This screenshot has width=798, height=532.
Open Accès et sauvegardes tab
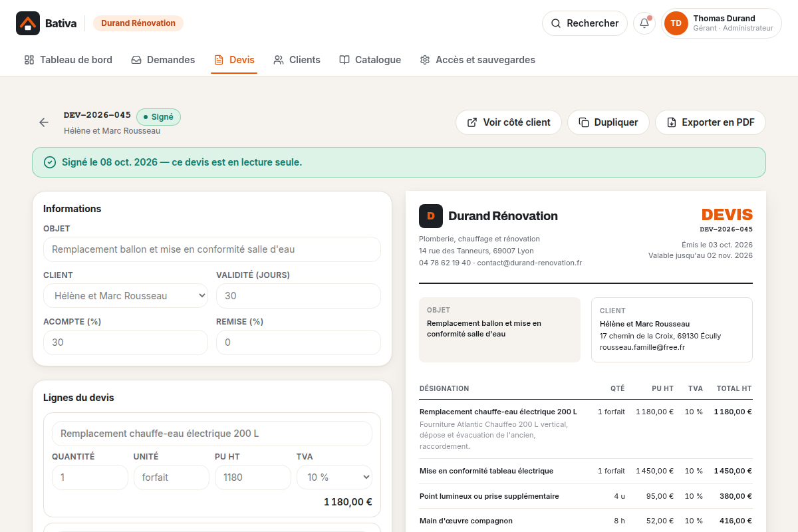(x=477, y=60)
